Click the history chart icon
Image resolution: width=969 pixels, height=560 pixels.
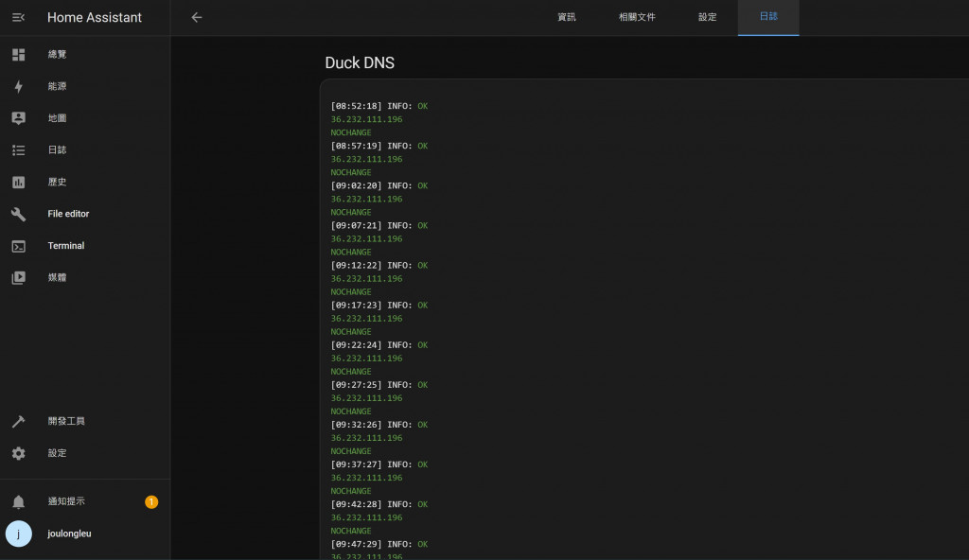pos(19,183)
